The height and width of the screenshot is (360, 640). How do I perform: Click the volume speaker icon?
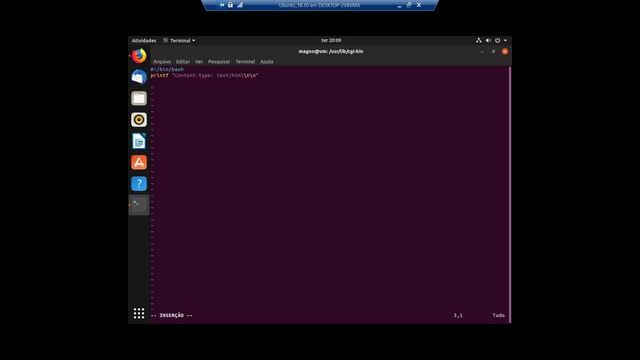pyautogui.click(x=488, y=40)
